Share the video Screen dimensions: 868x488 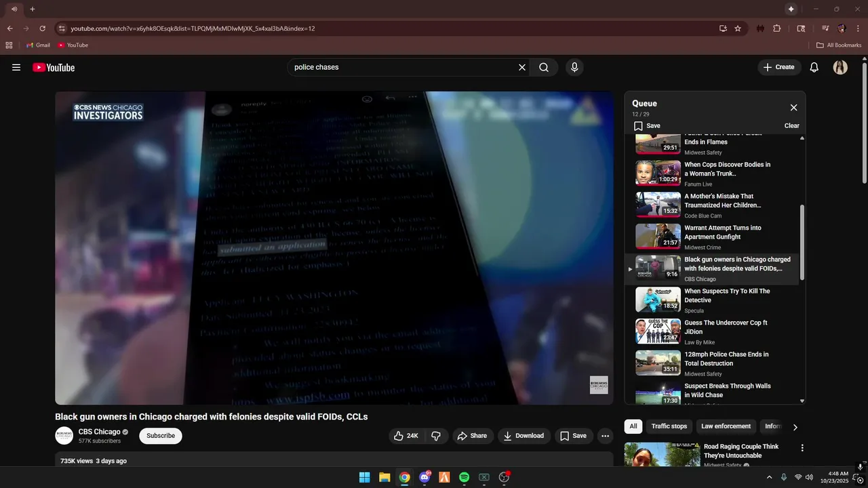472,436
